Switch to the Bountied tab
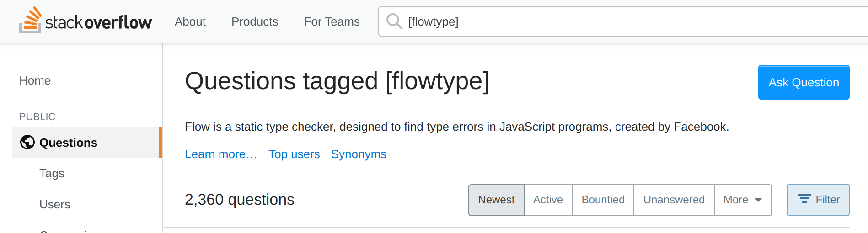868x233 pixels. pyautogui.click(x=603, y=200)
